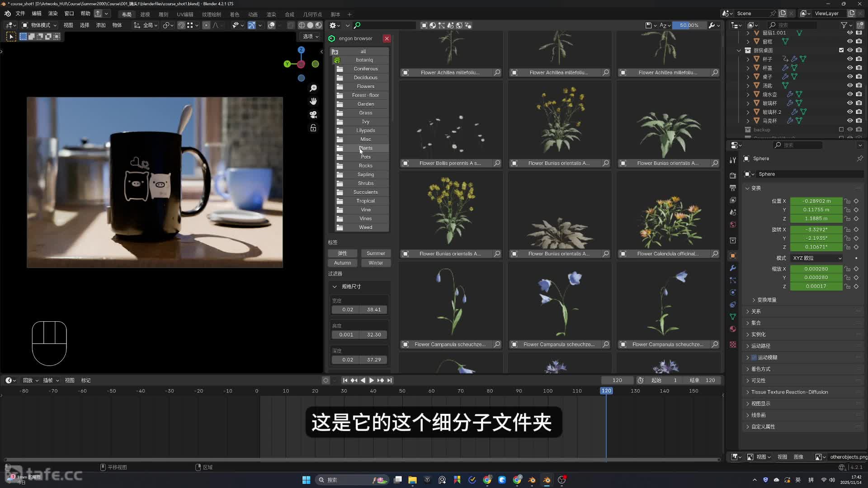
Task: Hide 烧水壶 object with eye icon
Action: click(x=849, y=94)
